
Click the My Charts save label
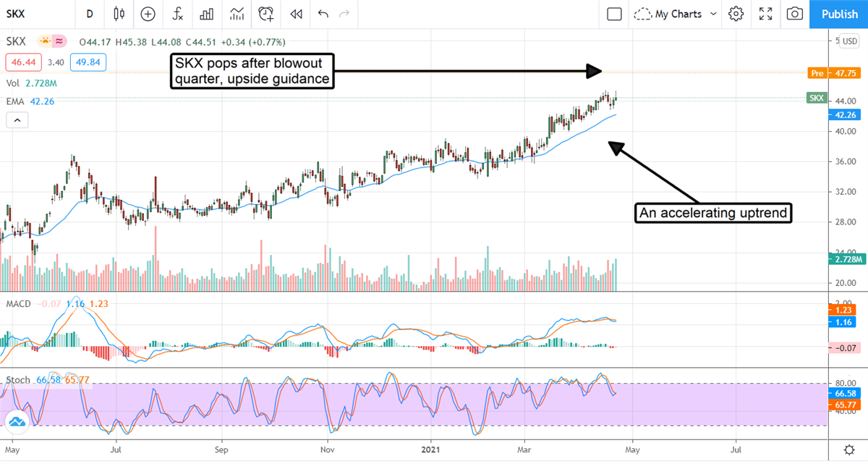[678, 14]
